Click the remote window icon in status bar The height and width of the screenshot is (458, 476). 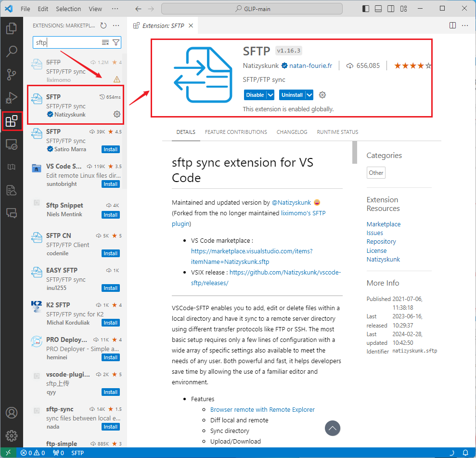(8, 453)
